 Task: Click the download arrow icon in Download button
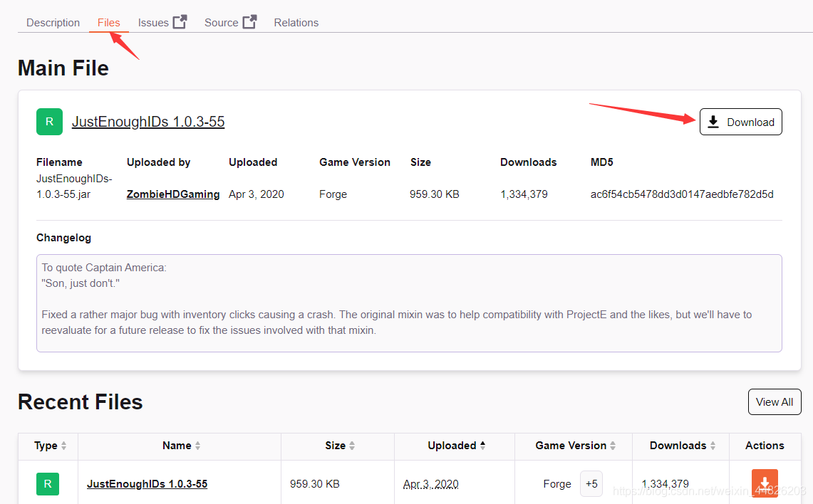713,122
